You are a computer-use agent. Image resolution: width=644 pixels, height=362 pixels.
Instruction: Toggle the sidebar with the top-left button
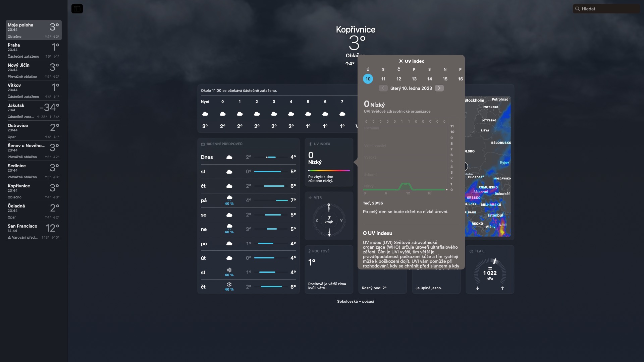click(77, 9)
